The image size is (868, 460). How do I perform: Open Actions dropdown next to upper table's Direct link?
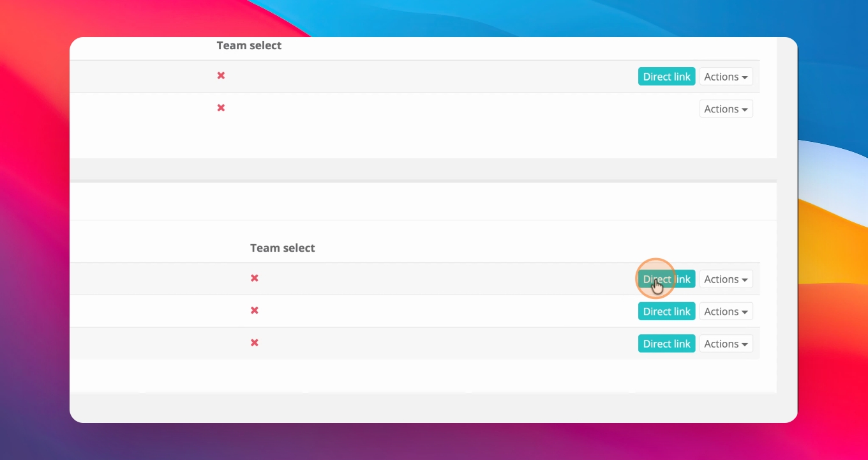[x=726, y=77]
